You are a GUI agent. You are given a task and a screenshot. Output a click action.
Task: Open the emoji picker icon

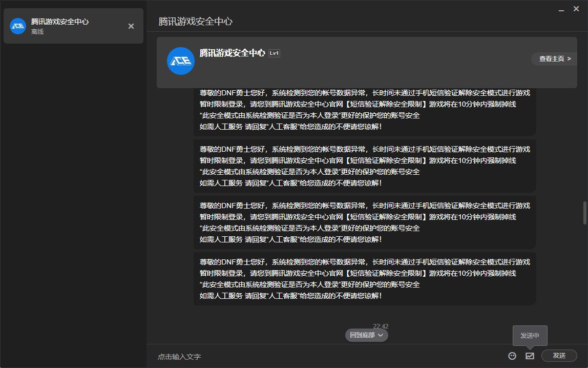512,356
